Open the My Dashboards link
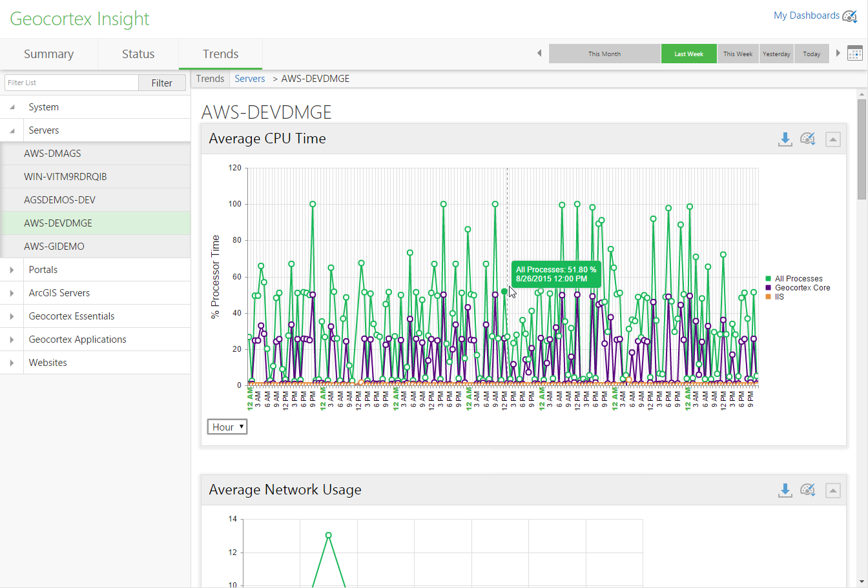Screen dimensions: 868x588 (x=807, y=15)
